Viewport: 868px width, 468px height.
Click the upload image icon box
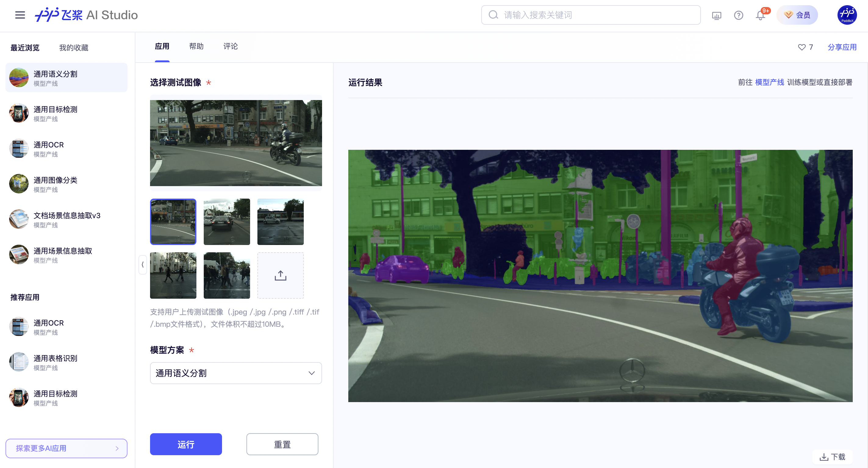click(x=280, y=275)
